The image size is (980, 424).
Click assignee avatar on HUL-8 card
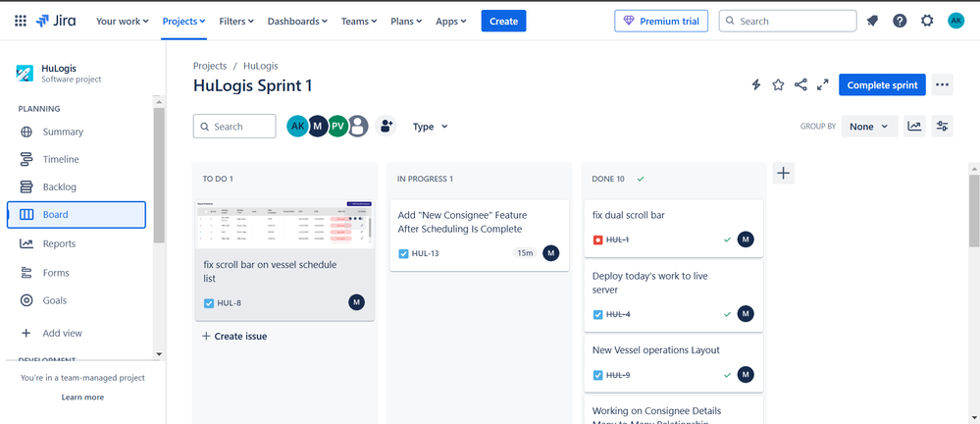356,302
